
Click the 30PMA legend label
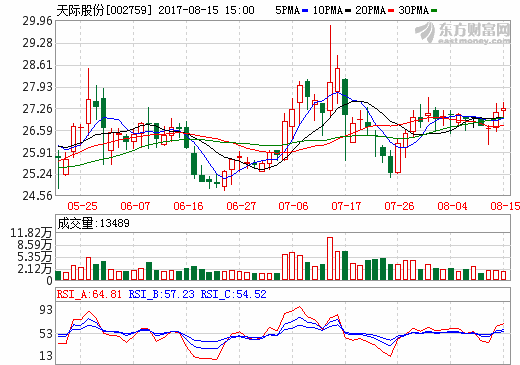[413, 10]
